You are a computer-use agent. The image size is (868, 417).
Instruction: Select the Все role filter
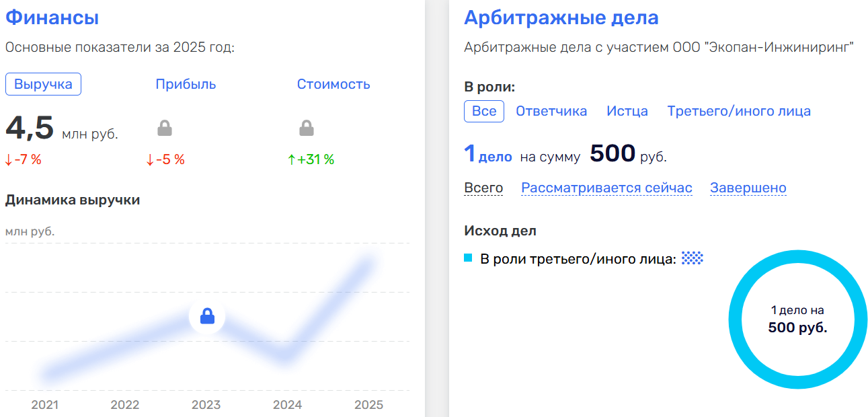click(x=484, y=111)
